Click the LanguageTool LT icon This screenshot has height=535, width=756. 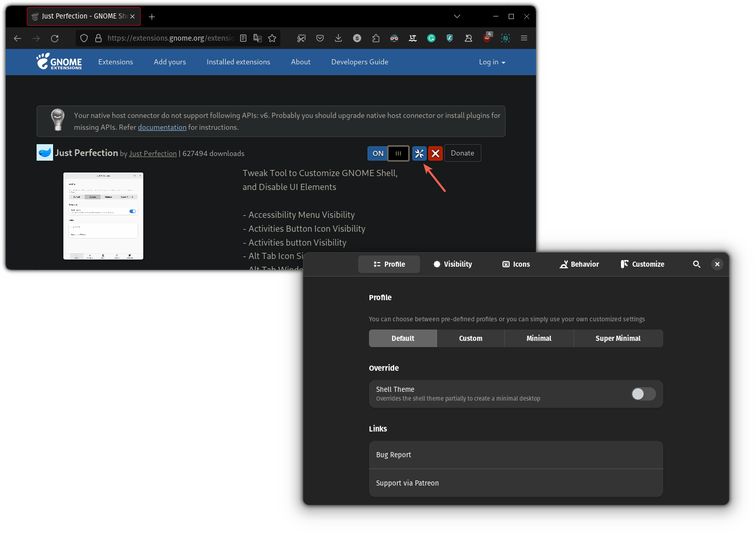(x=413, y=38)
